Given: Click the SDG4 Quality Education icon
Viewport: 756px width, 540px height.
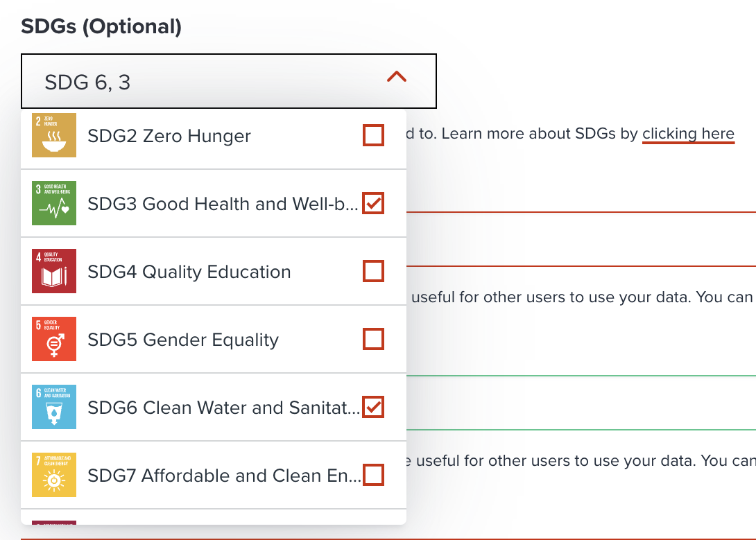Looking at the screenshot, I should [53, 271].
